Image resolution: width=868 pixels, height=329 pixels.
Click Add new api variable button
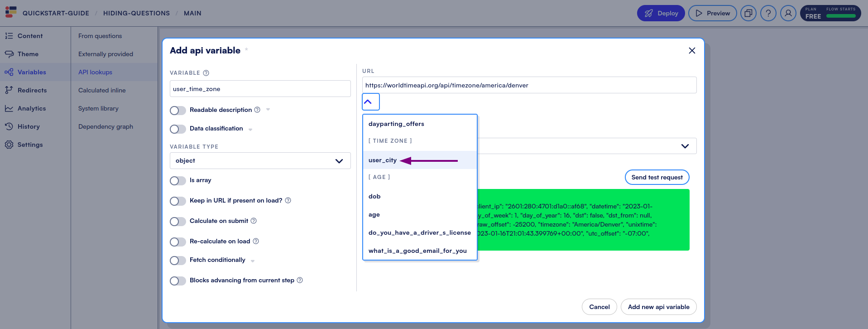[x=658, y=307]
